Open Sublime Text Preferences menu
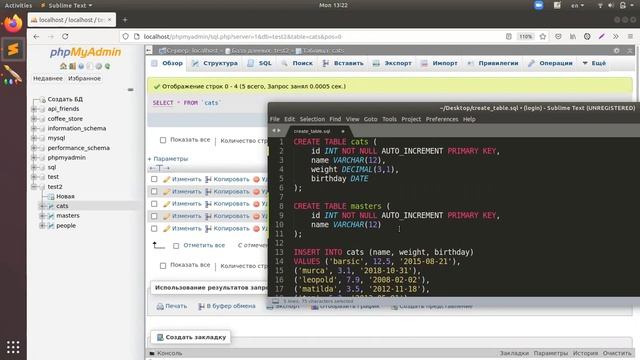The image size is (640, 360). click(x=442, y=119)
